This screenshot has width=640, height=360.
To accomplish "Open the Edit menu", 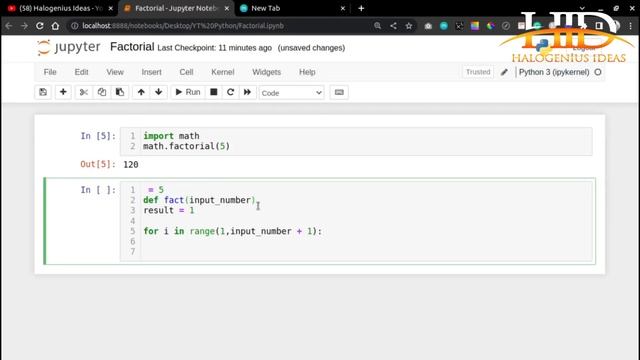I will [x=81, y=72].
